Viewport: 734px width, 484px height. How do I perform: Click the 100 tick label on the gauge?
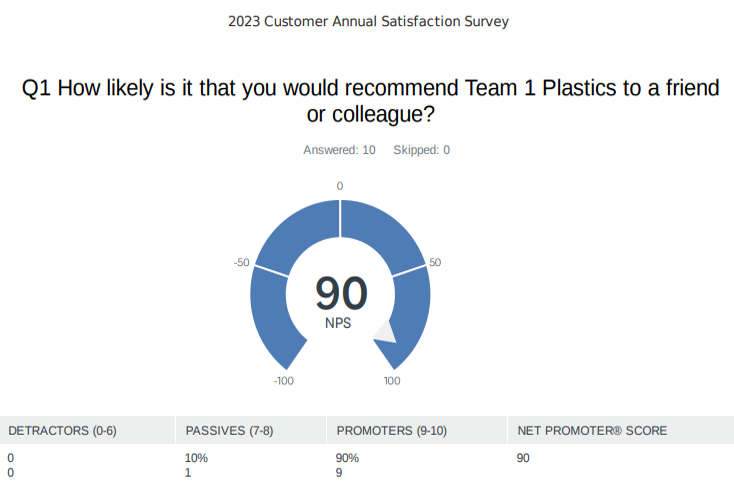tap(392, 380)
